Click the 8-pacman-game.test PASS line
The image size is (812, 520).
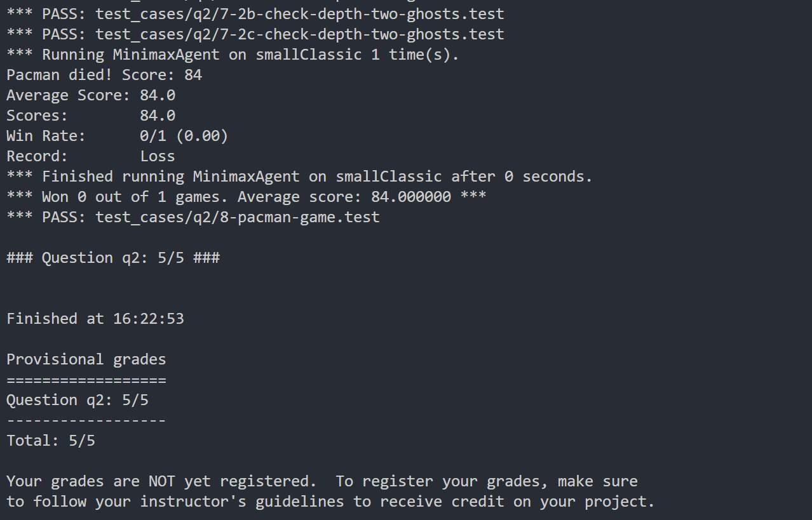coord(193,217)
